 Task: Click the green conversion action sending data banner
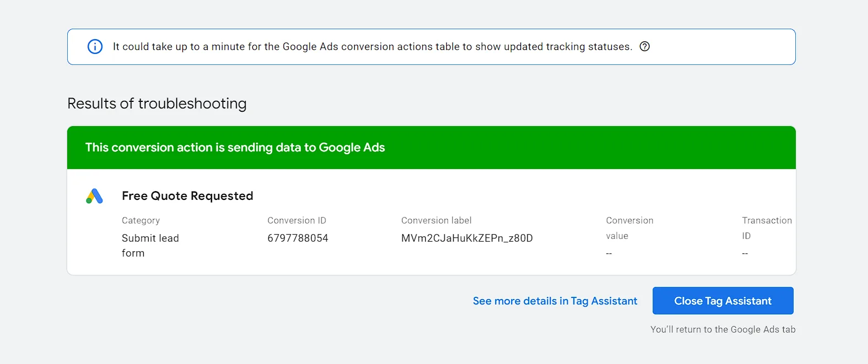click(x=431, y=148)
